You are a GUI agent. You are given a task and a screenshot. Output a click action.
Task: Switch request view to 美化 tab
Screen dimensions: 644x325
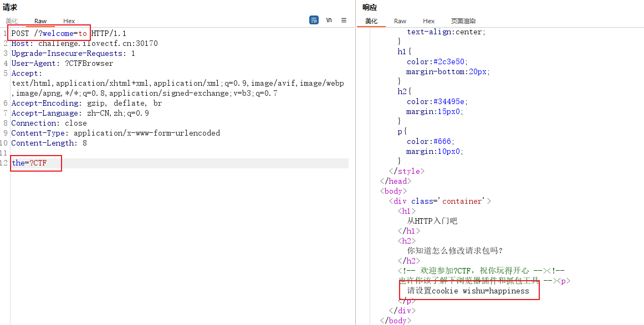pyautogui.click(x=12, y=21)
